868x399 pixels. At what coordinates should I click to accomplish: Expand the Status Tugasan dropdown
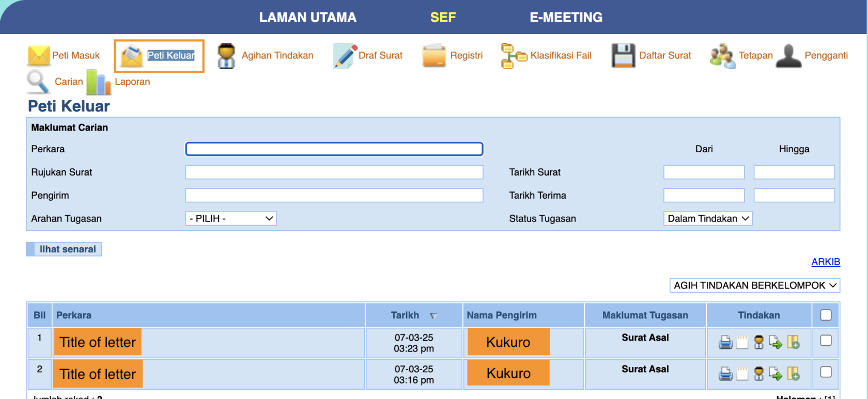(x=707, y=219)
